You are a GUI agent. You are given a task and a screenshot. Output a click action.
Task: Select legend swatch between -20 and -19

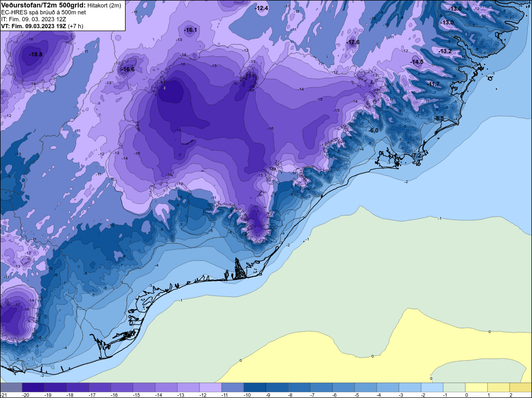tap(33, 387)
